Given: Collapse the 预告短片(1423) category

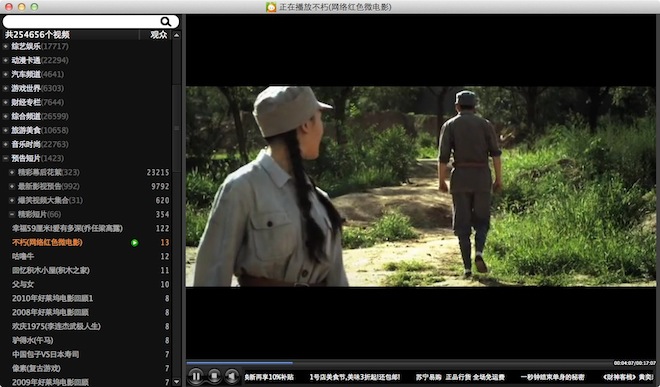Looking at the screenshot, I should (5, 158).
